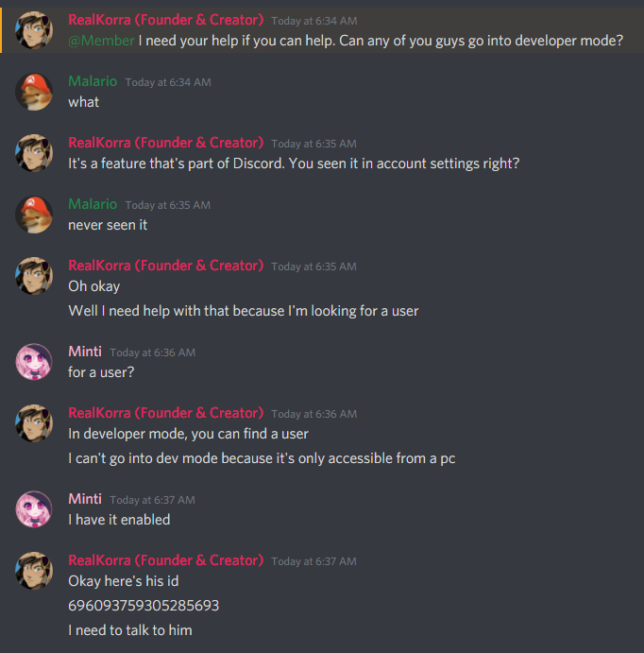Click RealKorra username above 'Okay here's his id'

pyautogui.click(x=165, y=560)
